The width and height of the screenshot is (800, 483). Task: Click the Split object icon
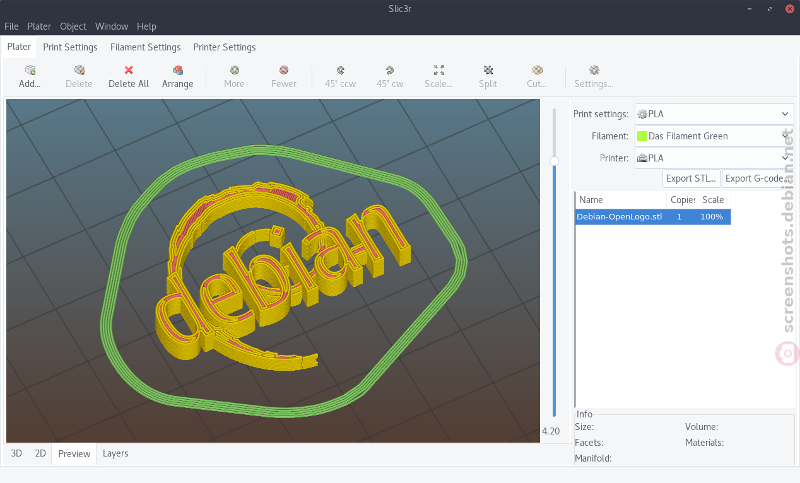488,70
